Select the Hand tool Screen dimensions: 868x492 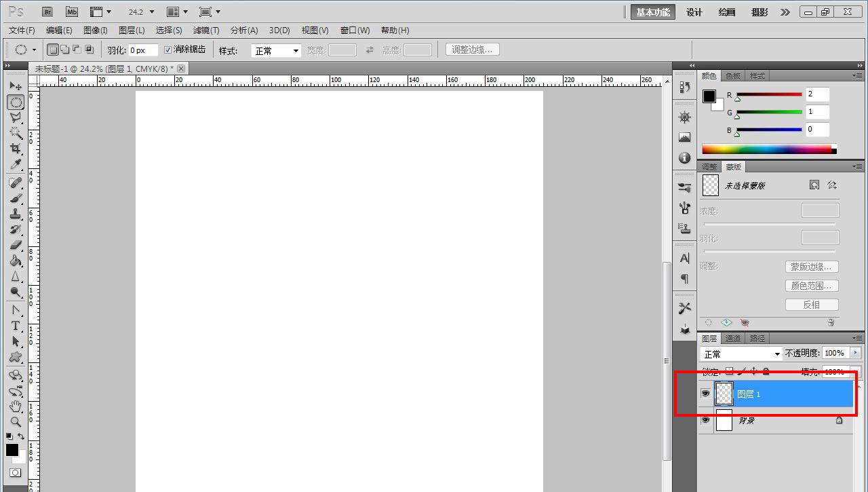pos(16,406)
